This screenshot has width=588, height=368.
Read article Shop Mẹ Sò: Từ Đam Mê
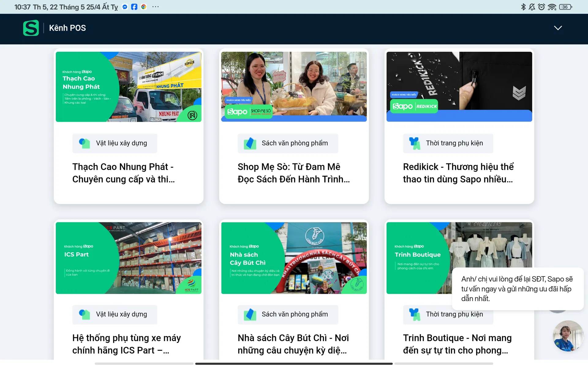[294, 173]
